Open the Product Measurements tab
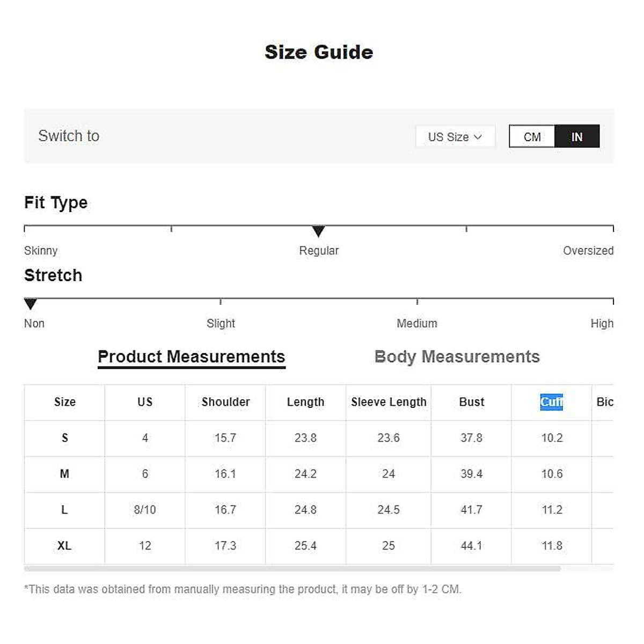The height and width of the screenshot is (644, 644). click(191, 357)
